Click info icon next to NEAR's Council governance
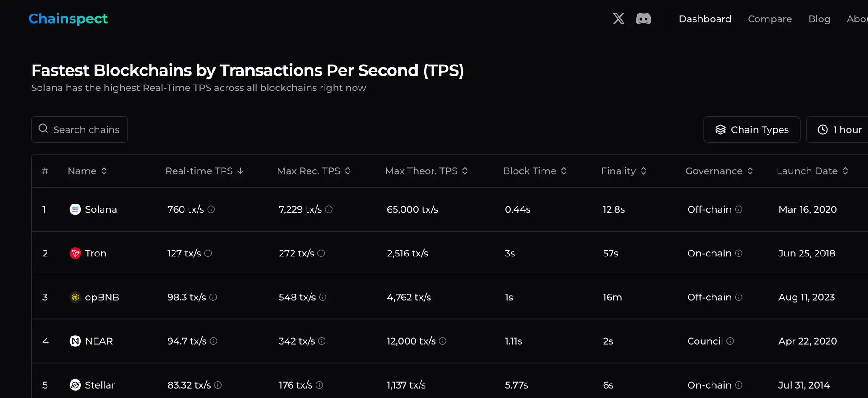 [x=730, y=341]
